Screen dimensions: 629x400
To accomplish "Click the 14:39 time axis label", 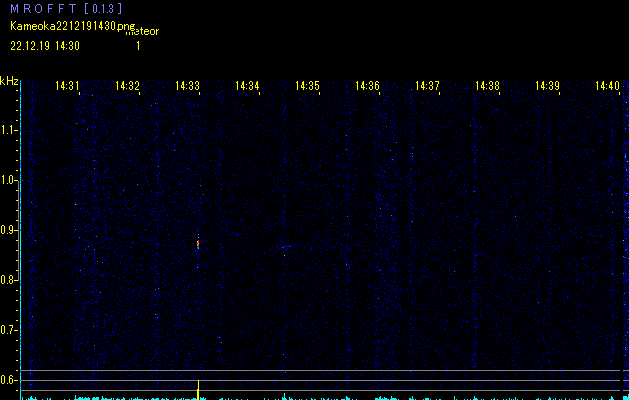I will (548, 86).
